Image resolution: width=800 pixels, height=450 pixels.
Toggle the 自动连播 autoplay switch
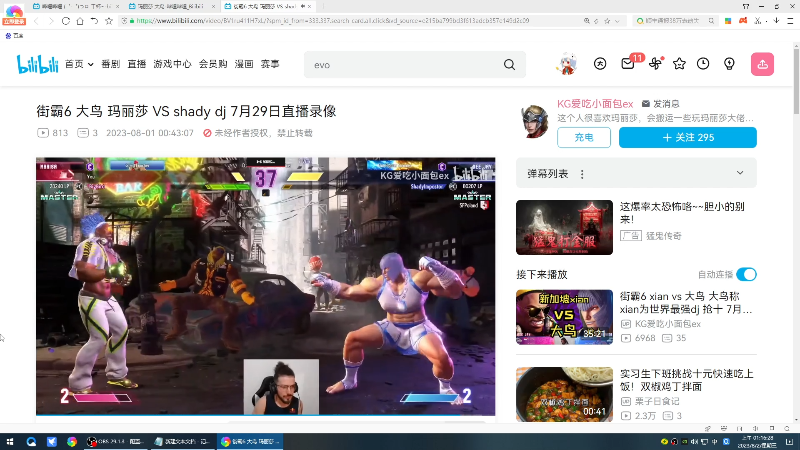[746, 274]
